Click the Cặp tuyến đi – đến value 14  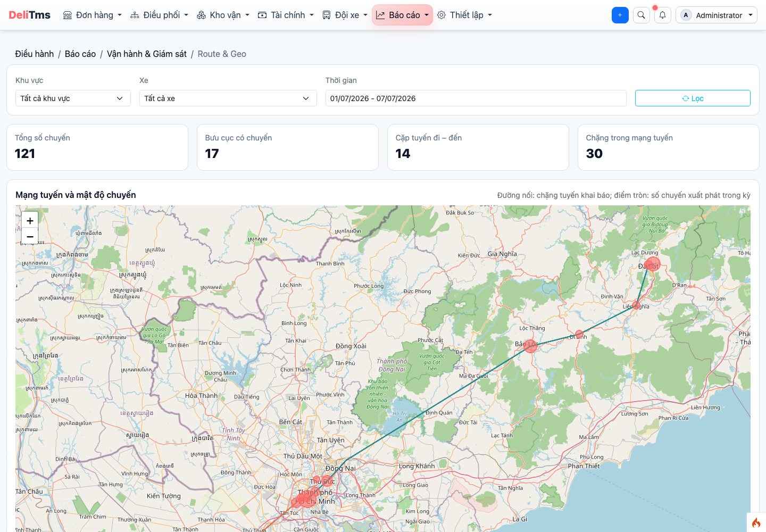(x=403, y=154)
